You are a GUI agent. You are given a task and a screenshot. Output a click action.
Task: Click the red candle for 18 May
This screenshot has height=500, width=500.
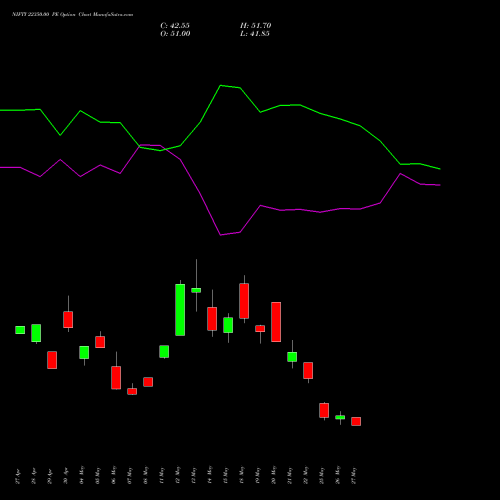pos(244,301)
